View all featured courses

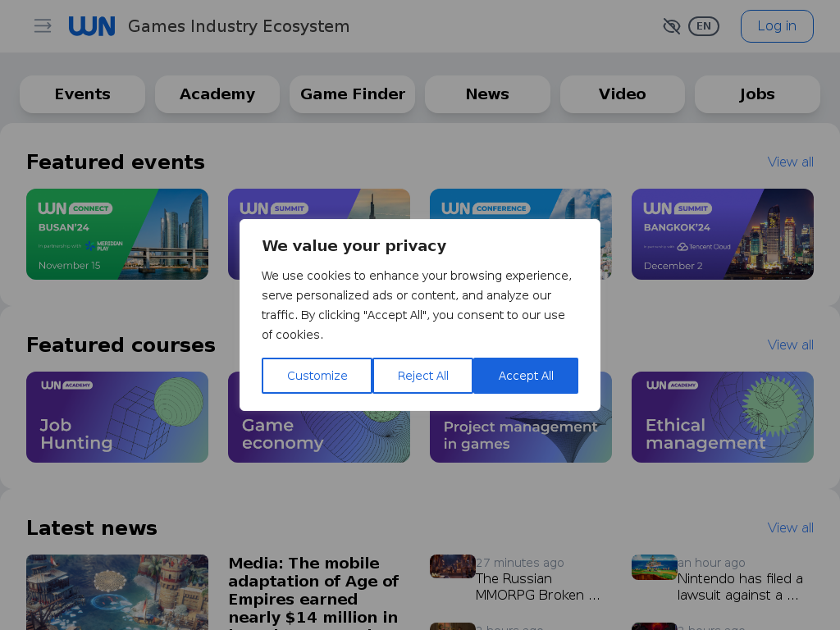pyautogui.click(x=790, y=345)
